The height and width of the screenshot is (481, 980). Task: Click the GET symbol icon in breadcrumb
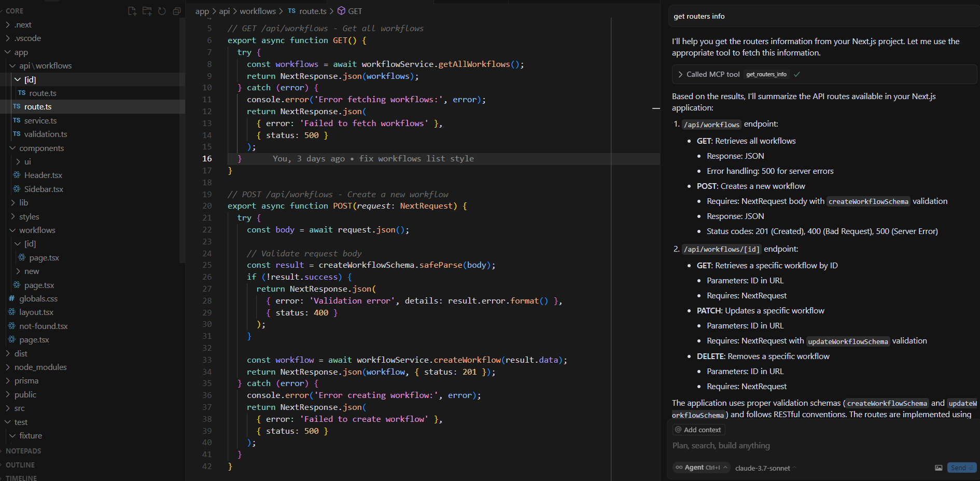click(x=341, y=11)
